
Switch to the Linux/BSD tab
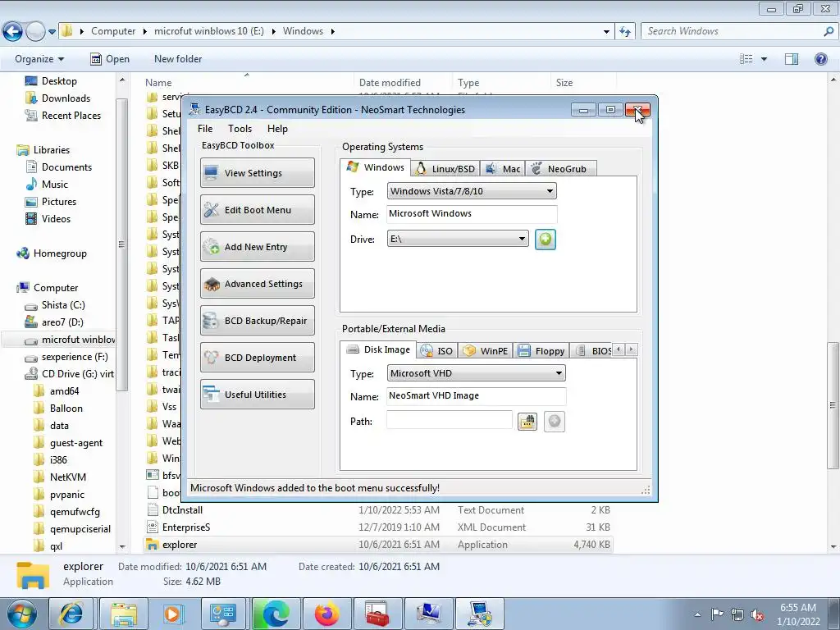coord(445,169)
